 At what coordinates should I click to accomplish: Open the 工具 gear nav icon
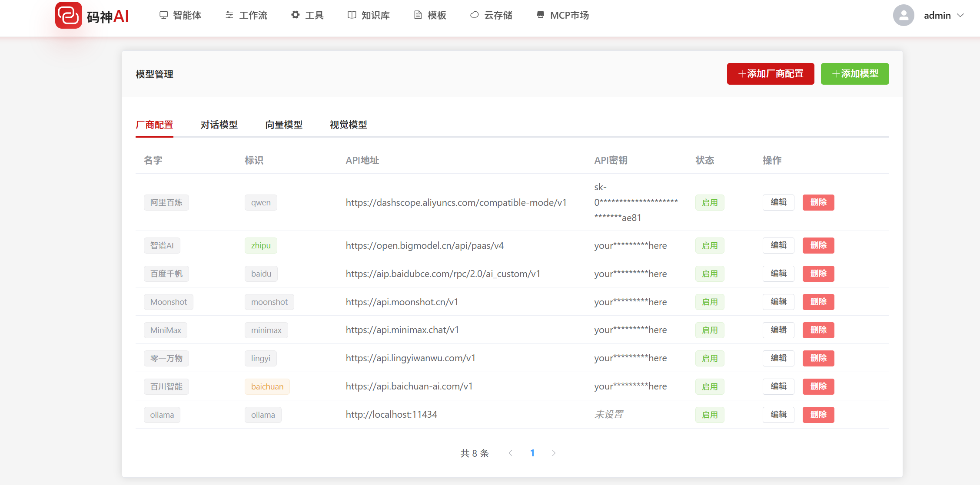(296, 15)
